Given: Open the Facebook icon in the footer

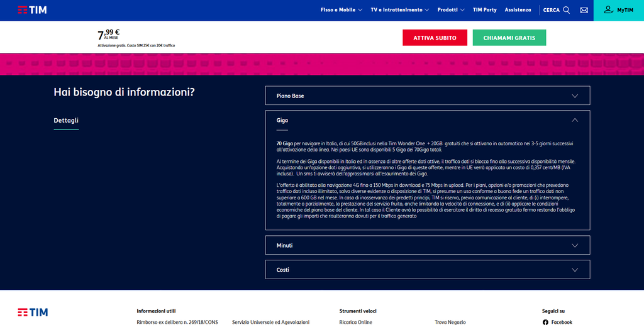Looking at the screenshot, I should [x=545, y=323].
